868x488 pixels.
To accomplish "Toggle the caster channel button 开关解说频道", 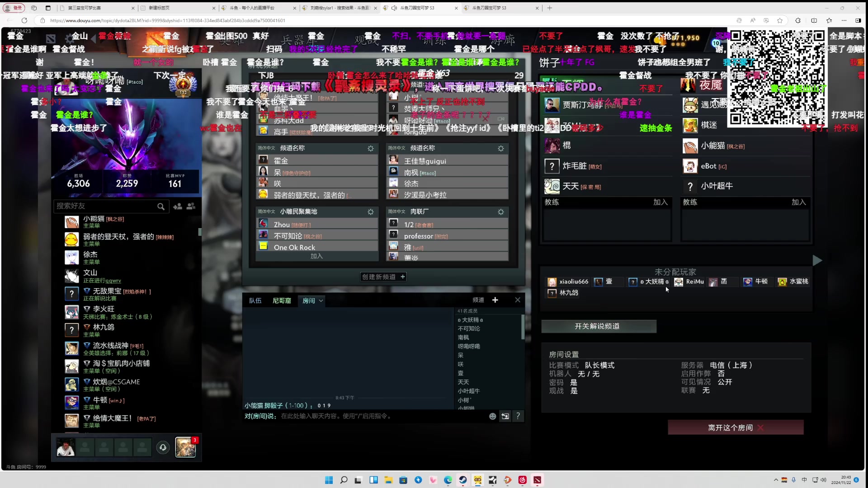I will coord(599,326).
